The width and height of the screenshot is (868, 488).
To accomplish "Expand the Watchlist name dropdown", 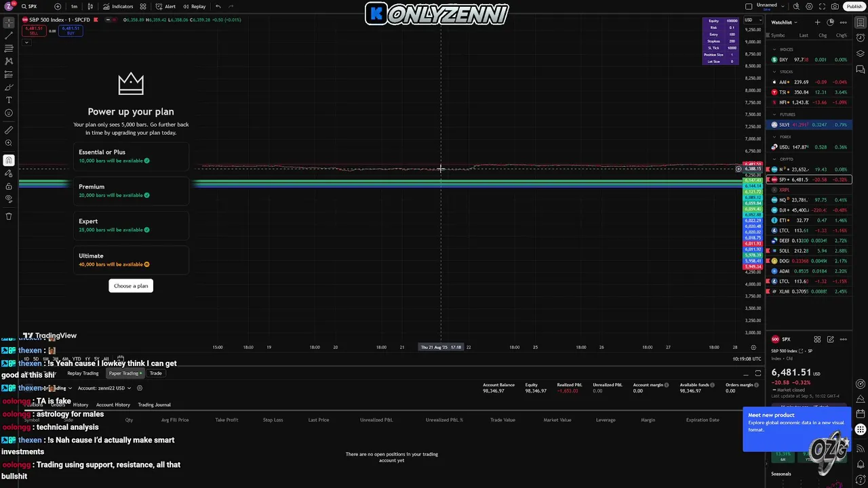I will tap(784, 22).
